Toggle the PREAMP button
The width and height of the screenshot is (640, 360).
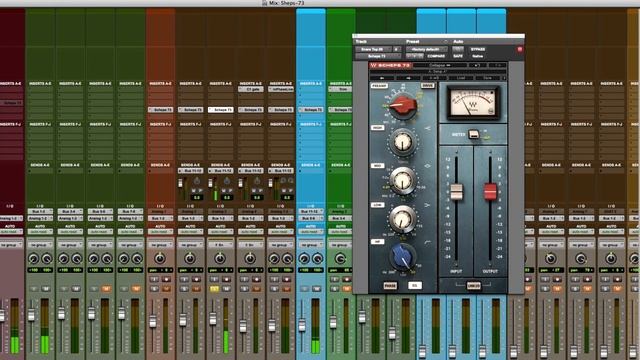click(x=379, y=86)
